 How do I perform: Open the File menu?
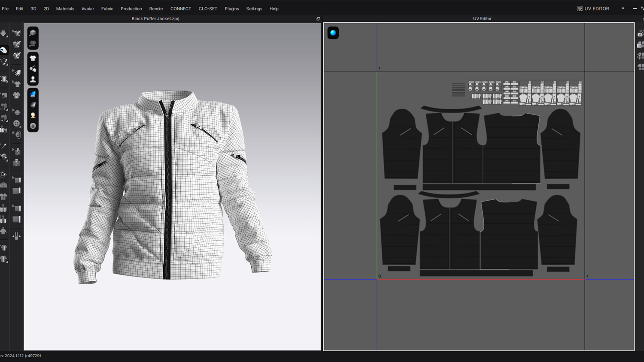tap(5, 9)
